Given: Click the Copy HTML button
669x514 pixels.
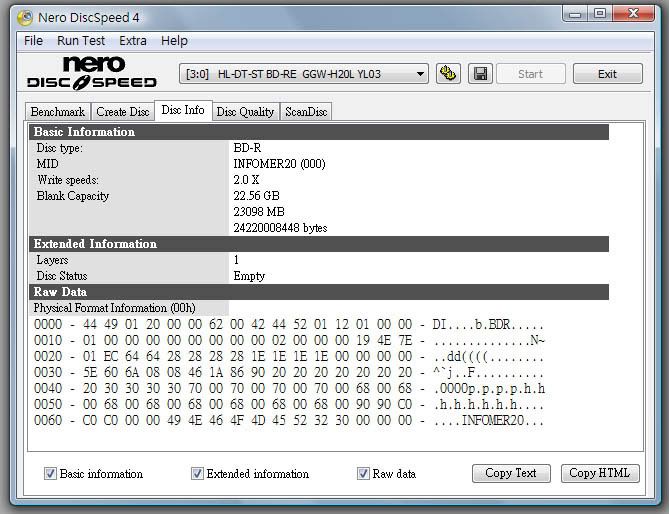Looking at the screenshot, I should (x=600, y=473).
